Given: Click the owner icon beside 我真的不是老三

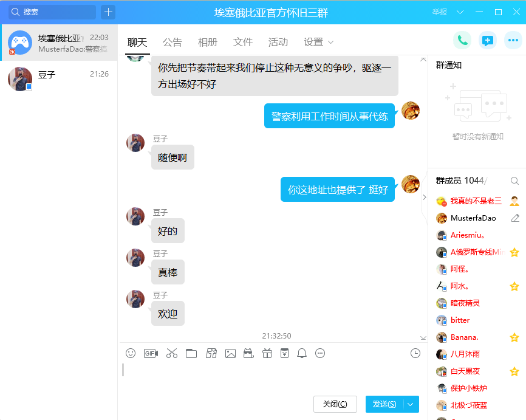Looking at the screenshot, I should (514, 201).
